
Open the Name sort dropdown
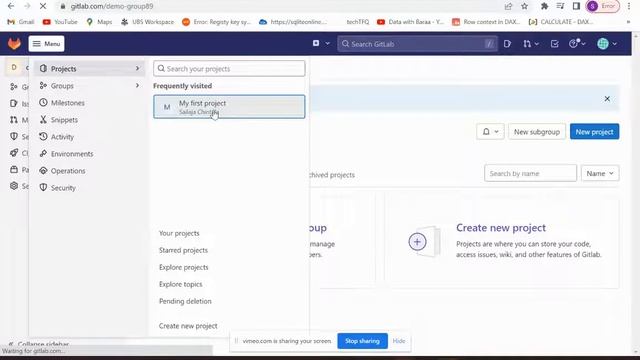click(x=600, y=173)
